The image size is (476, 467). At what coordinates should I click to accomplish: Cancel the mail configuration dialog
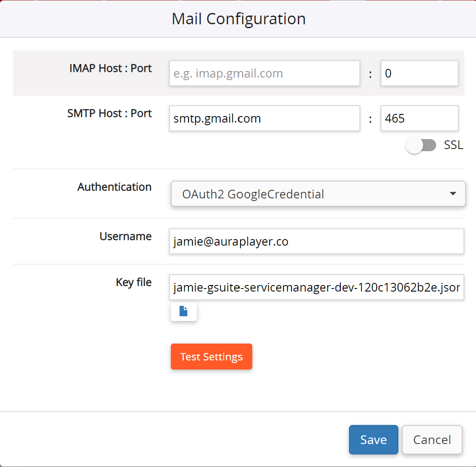432,440
